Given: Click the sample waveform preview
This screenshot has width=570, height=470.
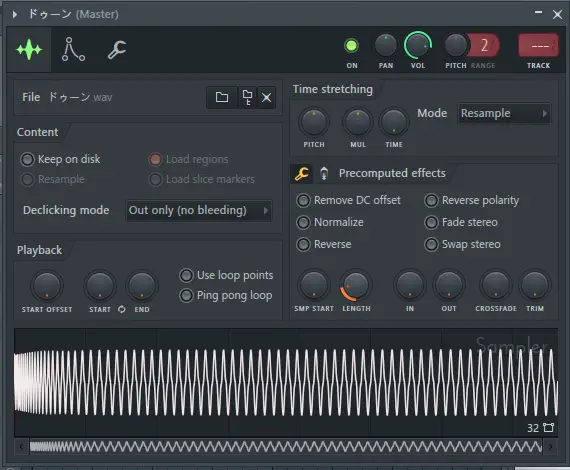Looking at the screenshot, I should (x=286, y=382).
